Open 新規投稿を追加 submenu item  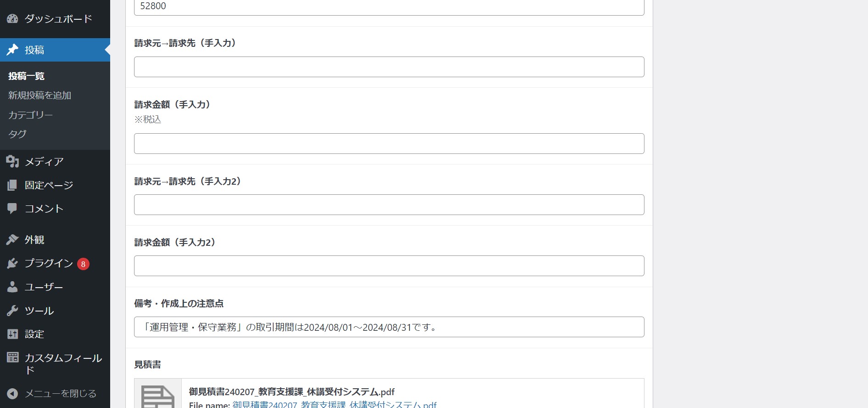[x=39, y=96]
